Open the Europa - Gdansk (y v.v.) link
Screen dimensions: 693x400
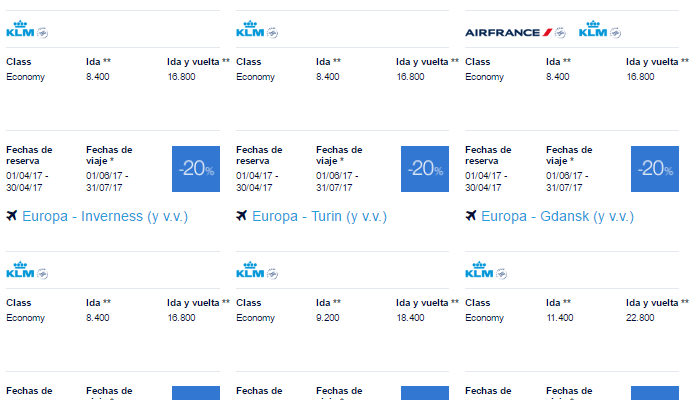[557, 217]
